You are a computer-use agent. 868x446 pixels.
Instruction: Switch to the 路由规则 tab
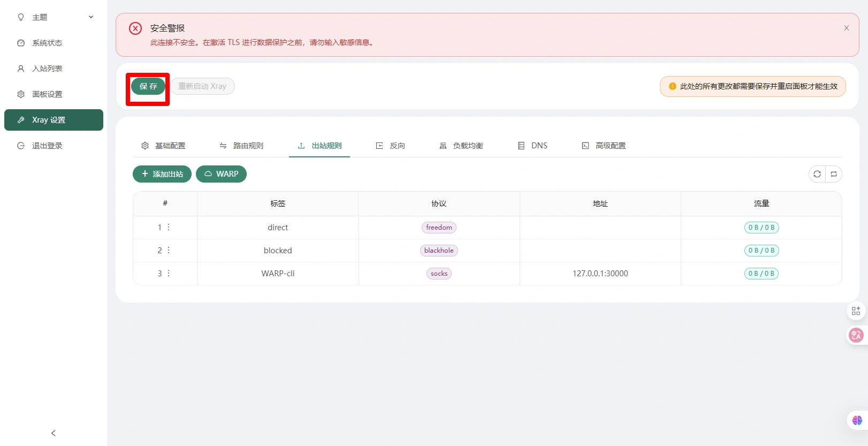click(x=241, y=146)
